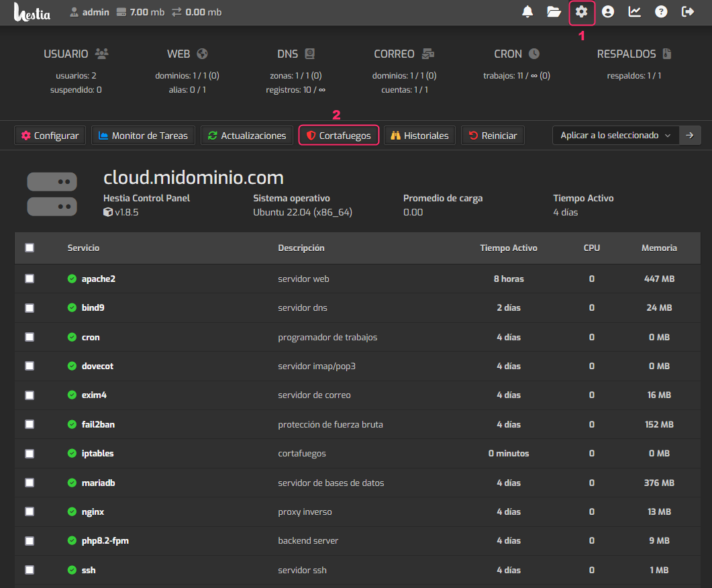This screenshot has width=712, height=588.
Task: Click the Reiniciar button
Action: (493, 136)
